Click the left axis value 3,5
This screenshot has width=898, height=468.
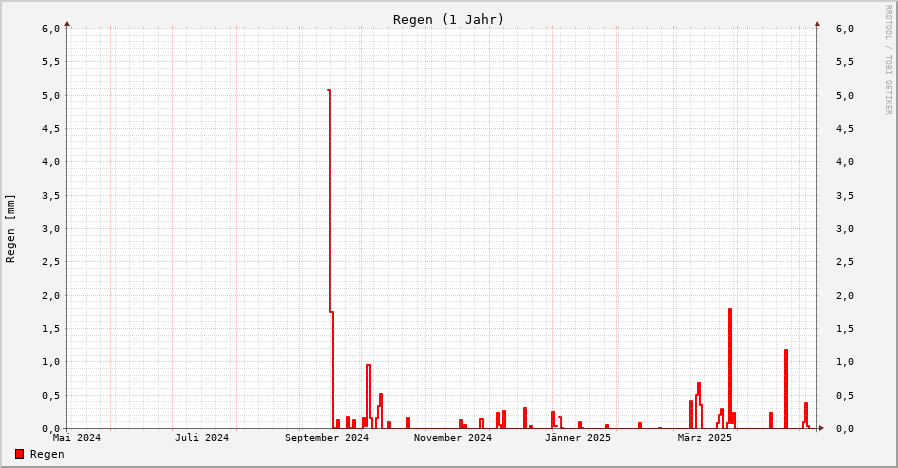point(51,195)
